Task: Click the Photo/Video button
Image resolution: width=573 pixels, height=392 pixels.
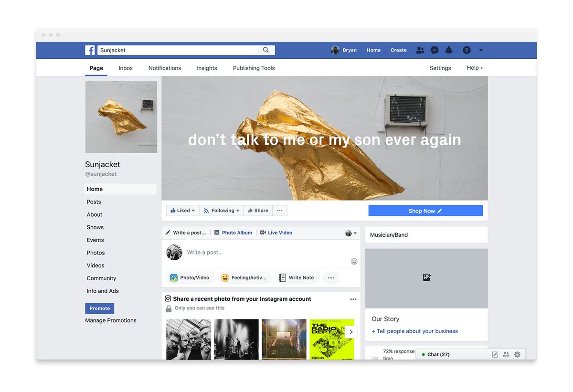Action: [190, 277]
